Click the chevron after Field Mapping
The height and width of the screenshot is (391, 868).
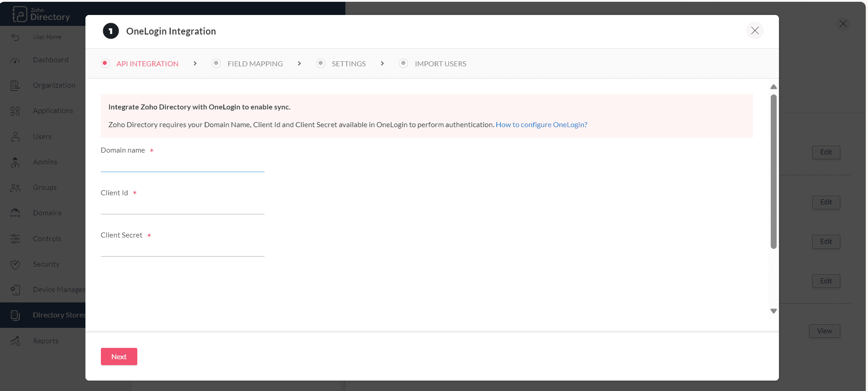pyautogui.click(x=299, y=64)
